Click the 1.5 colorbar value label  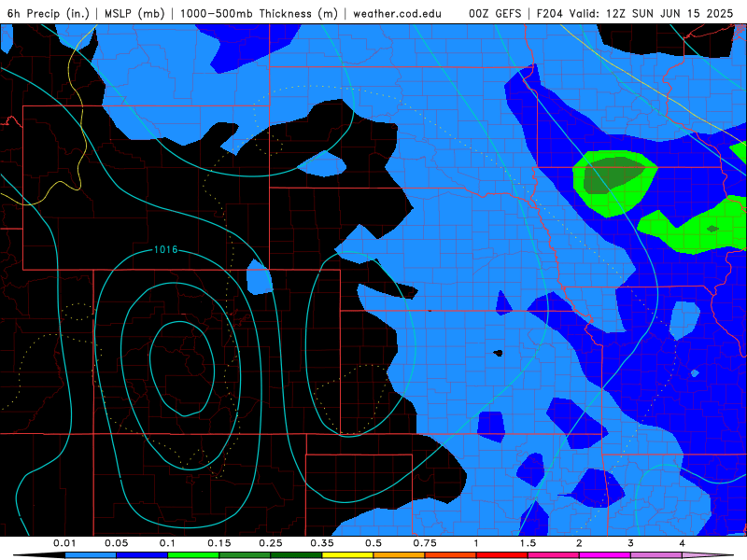[528, 543]
